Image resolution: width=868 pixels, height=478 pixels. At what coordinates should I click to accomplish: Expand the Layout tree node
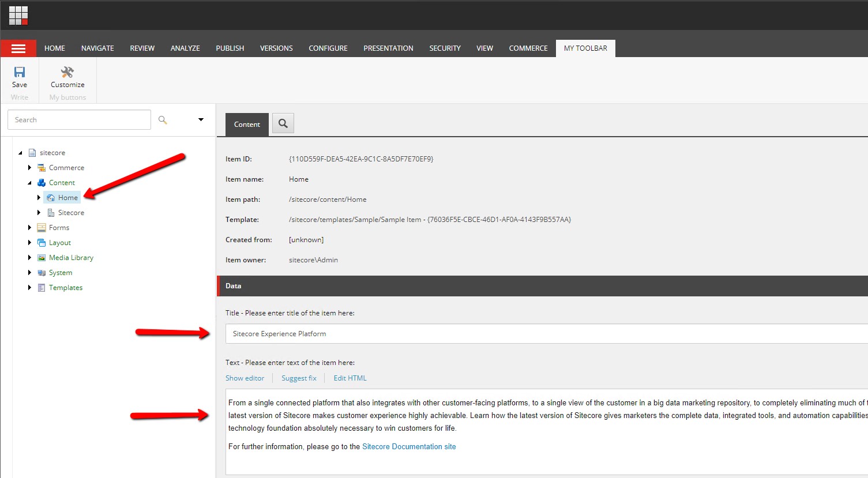[30, 243]
